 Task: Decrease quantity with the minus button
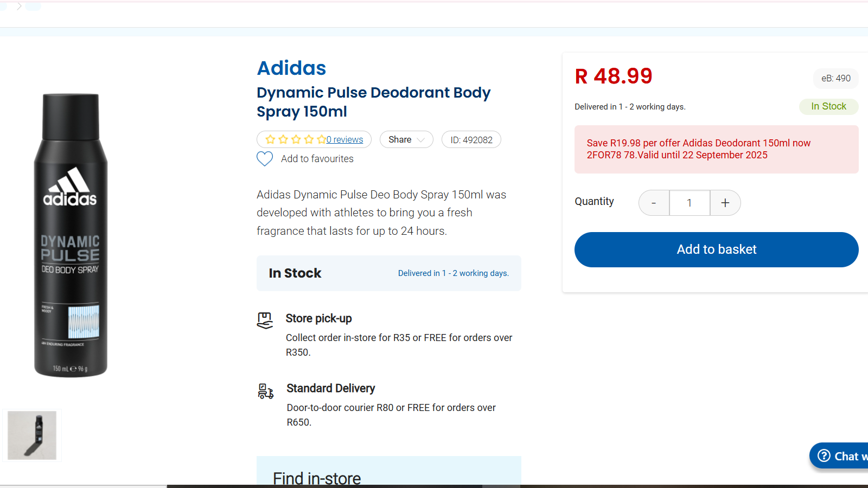pos(654,203)
